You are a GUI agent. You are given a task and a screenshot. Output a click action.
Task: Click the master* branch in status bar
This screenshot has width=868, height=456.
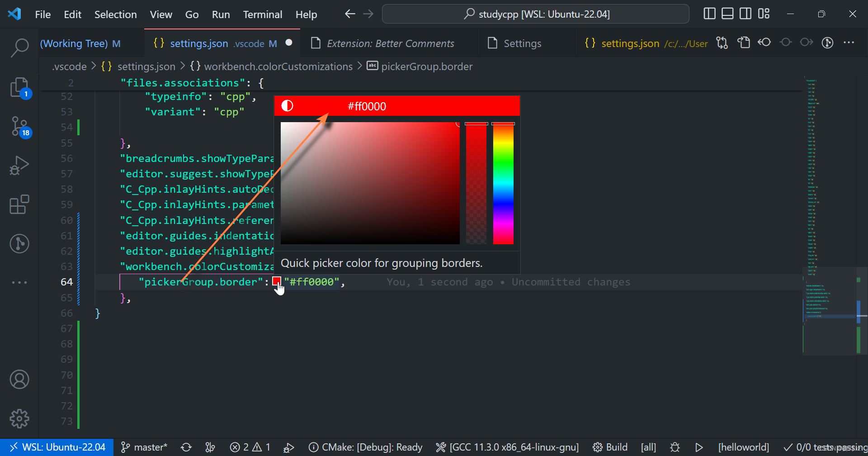click(x=144, y=447)
